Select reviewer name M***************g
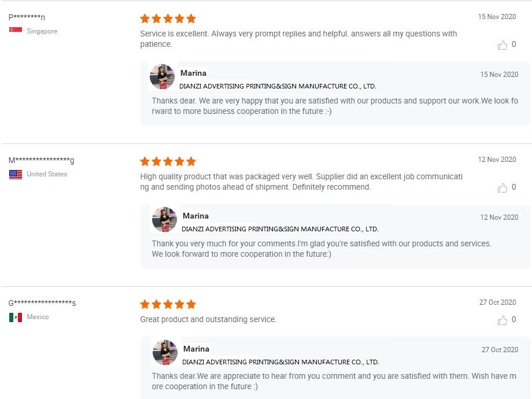Screen dimensions: 532x399 pyautogui.click(x=41, y=160)
